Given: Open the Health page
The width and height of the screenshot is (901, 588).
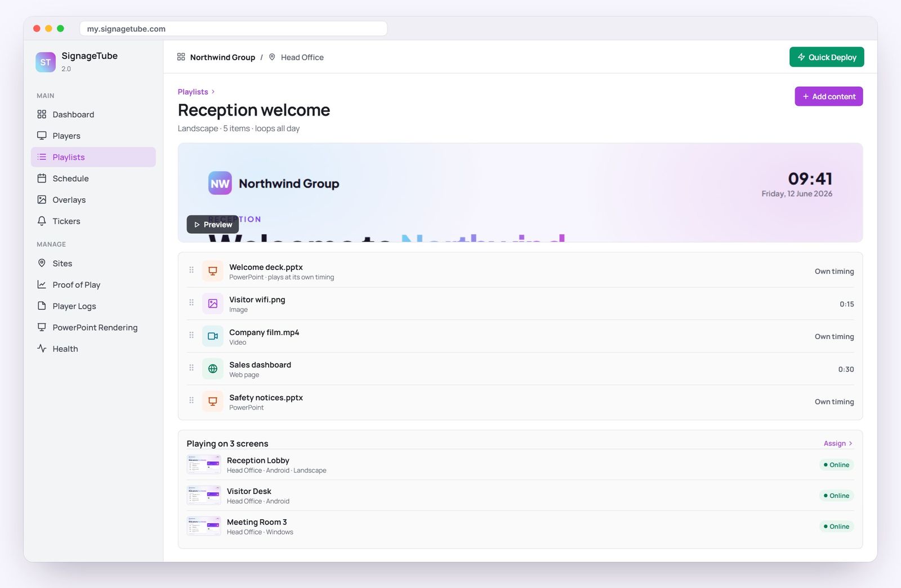Looking at the screenshot, I should (x=93, y=349).
